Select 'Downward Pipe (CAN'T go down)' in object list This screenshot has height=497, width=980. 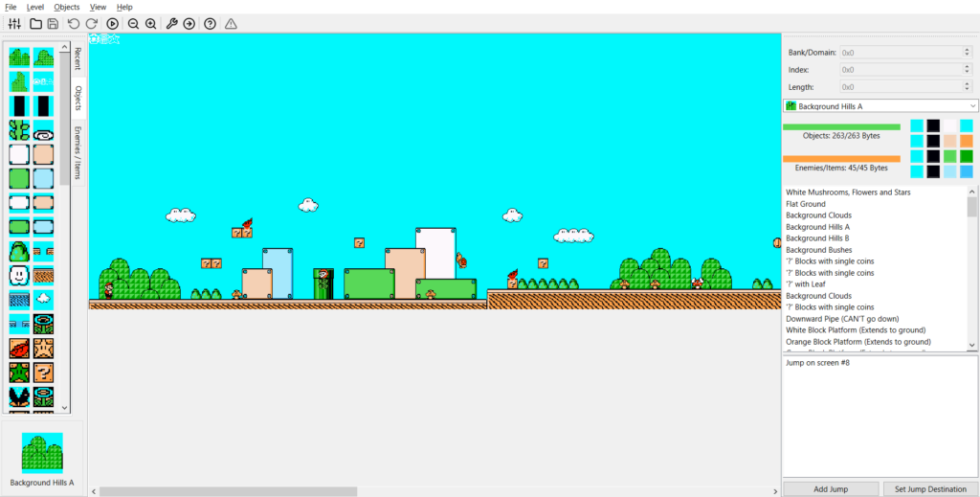pyautogui.click(x=845, y=319)
